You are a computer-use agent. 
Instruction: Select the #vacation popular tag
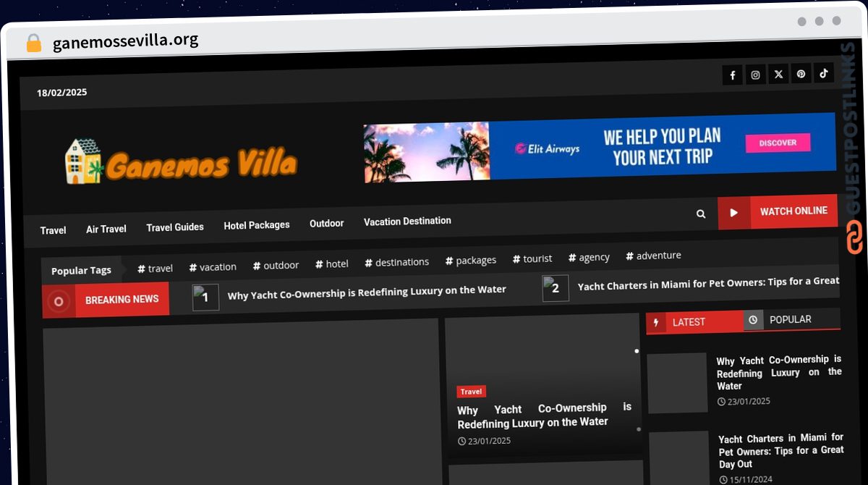point(213,267)
